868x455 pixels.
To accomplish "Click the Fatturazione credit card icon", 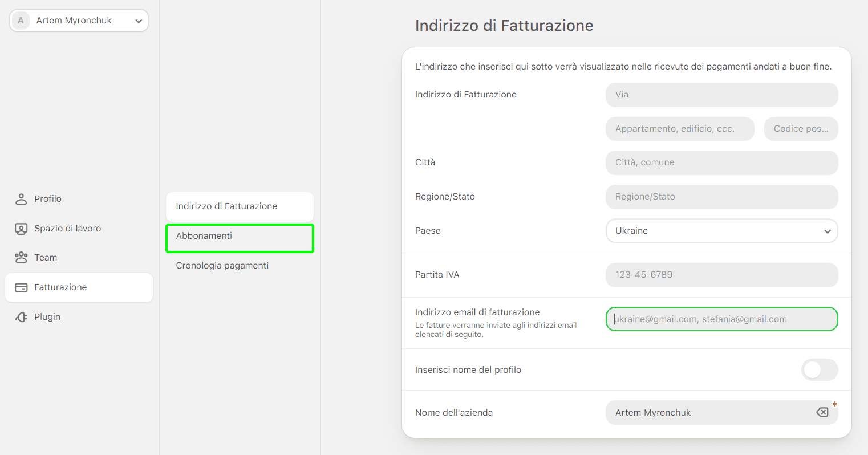I will pos(21,287).
